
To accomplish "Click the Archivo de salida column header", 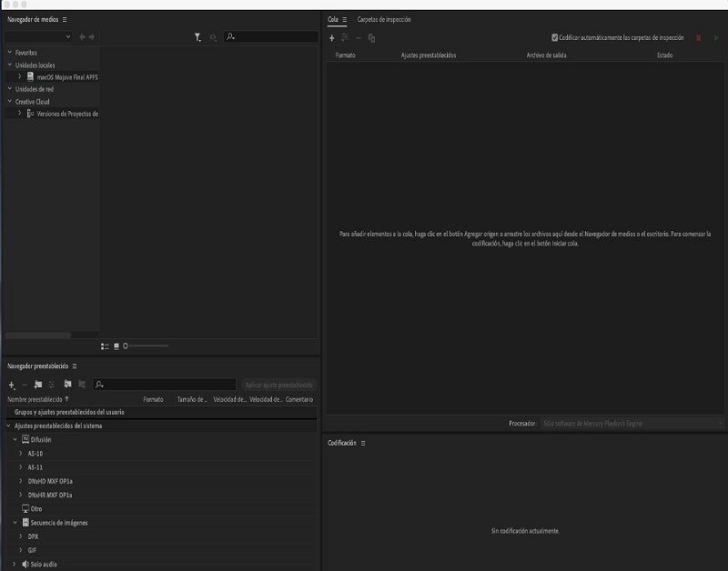I will tap(547, 55).
